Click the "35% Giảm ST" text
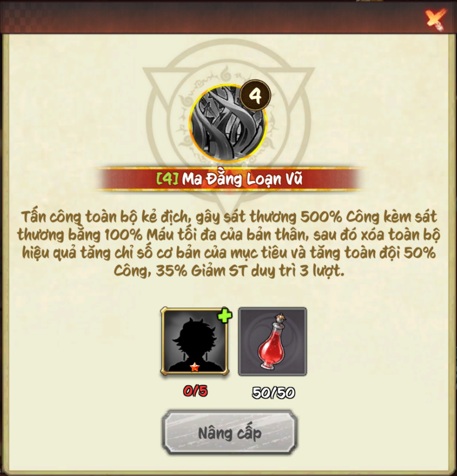Viewport: 457px width, 476px height. pos(202,271)
